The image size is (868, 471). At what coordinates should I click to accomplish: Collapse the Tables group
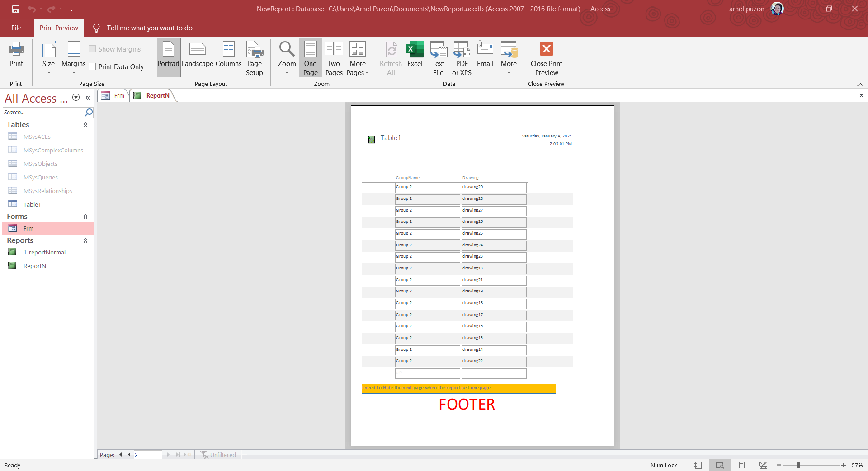(x=85, y=125)
